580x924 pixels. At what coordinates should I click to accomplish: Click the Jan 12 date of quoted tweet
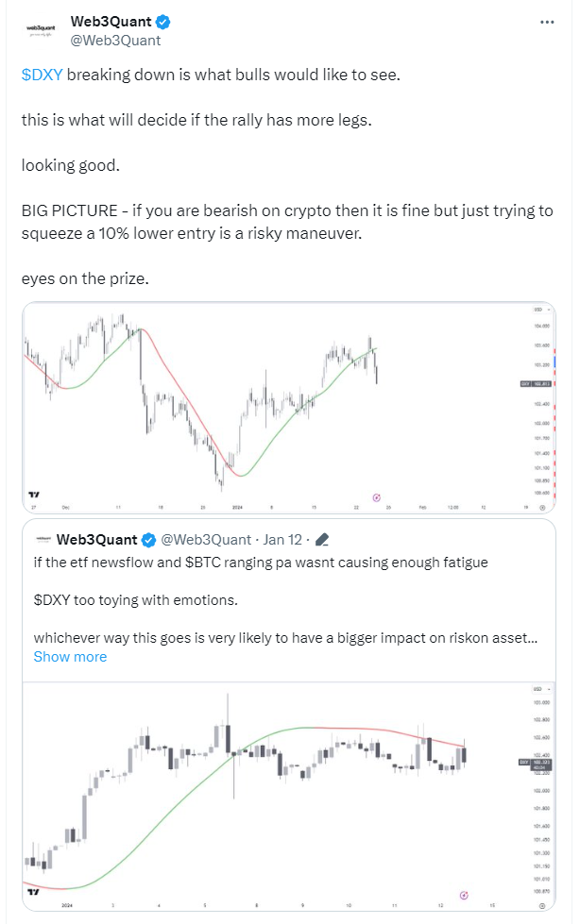282,539
